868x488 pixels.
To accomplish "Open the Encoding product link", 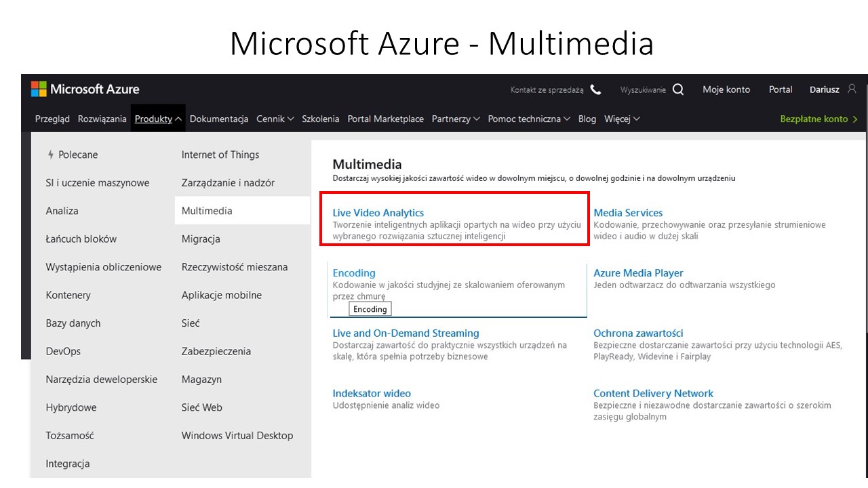I will coord(354,273).
